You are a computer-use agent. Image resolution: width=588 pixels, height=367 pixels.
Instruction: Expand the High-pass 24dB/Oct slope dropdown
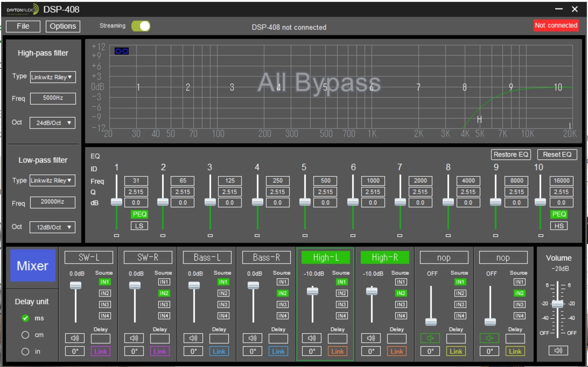pyautogui.click(x=53, y=123)
